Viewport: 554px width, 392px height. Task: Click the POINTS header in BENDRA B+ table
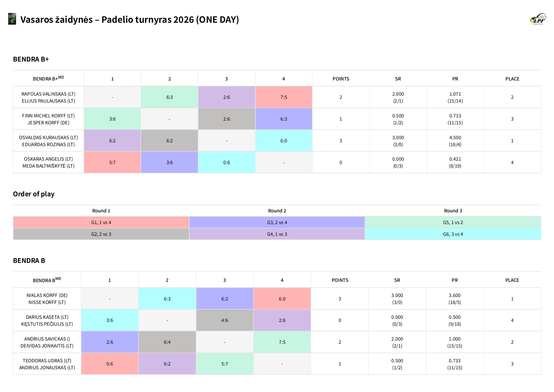(x=341, y=79)
